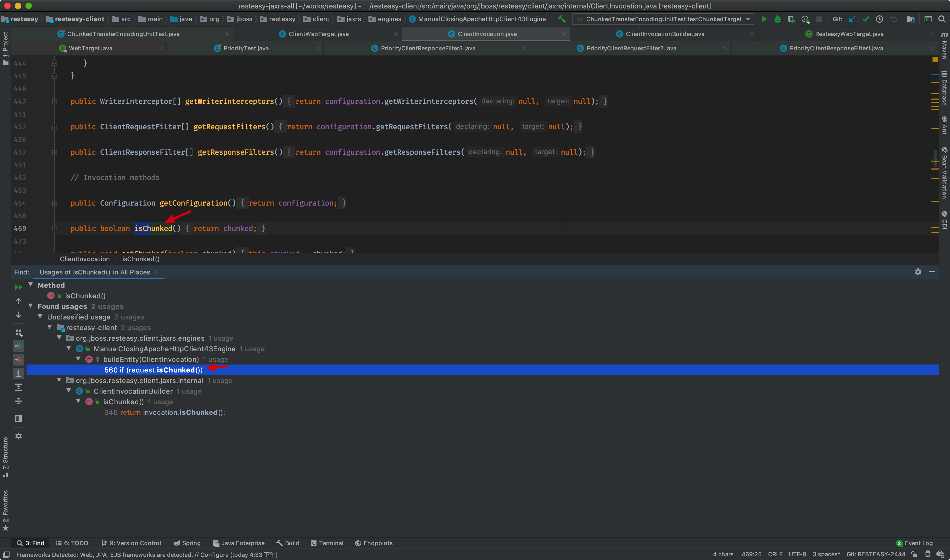950x560 pixels.
Task: Run with coverage from the toolbar
Action: pyautogui.click(x=791, y=19)
